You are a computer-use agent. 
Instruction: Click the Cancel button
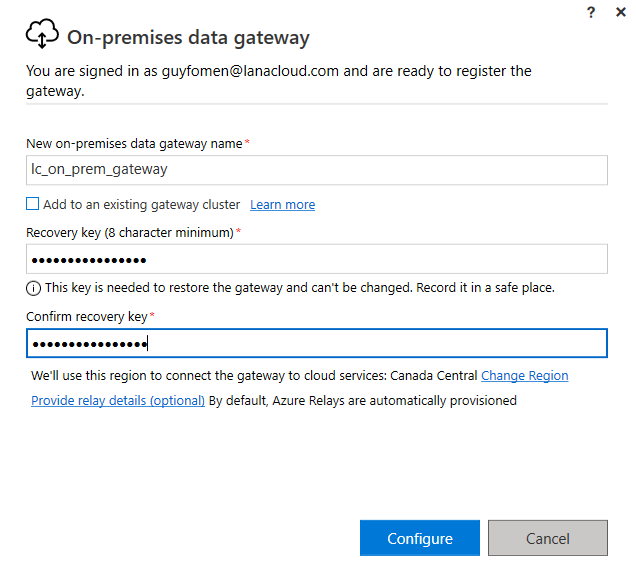pos(548,538)
